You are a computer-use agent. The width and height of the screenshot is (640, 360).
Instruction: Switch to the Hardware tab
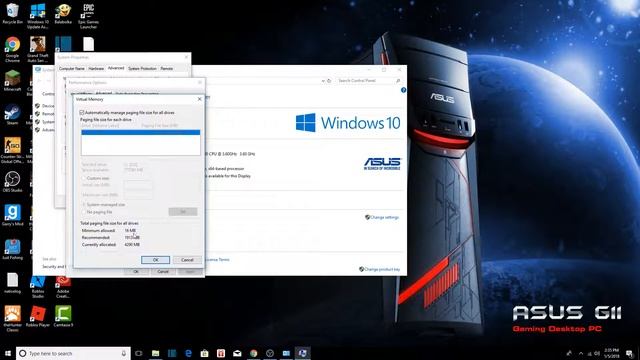pos(96,69)
